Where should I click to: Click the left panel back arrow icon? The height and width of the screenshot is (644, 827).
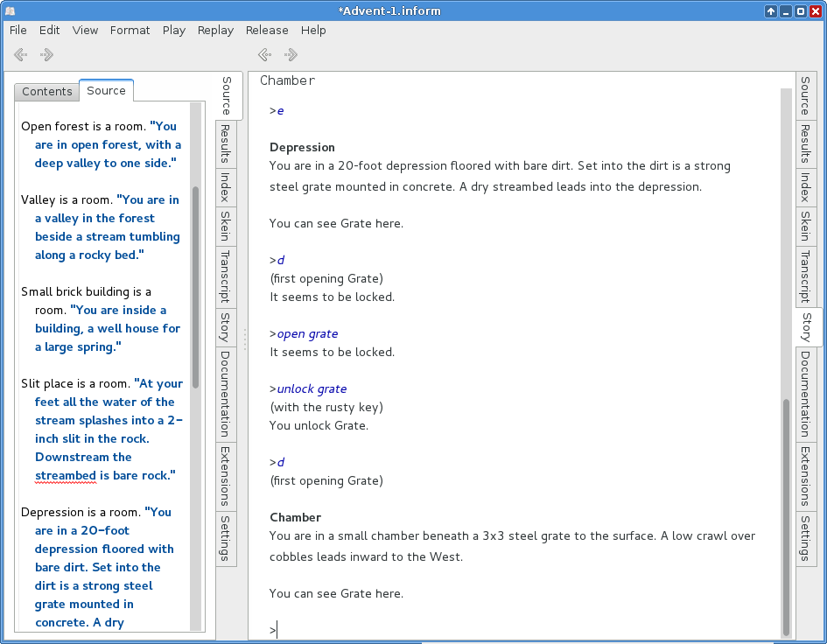coord(21,54)
